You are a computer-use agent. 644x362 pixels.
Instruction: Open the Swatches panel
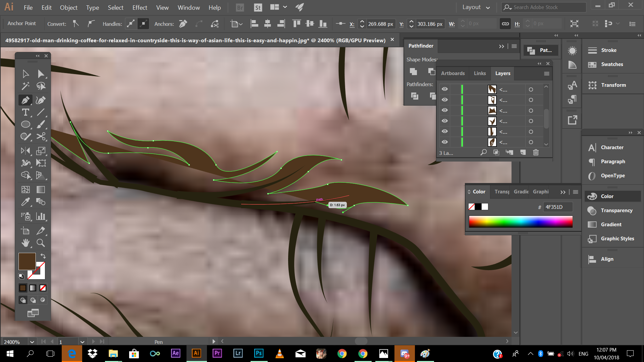click(x=612, y=64)
